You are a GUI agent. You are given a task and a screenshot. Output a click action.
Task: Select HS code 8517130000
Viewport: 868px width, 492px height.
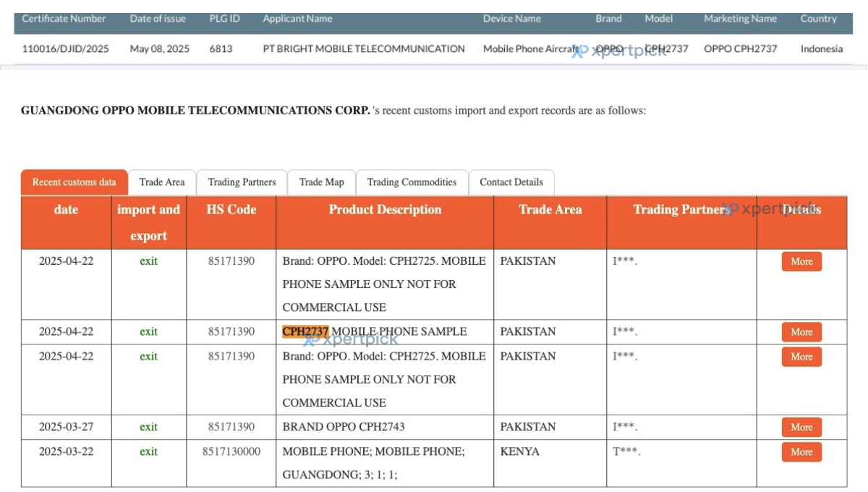(231, 451)
